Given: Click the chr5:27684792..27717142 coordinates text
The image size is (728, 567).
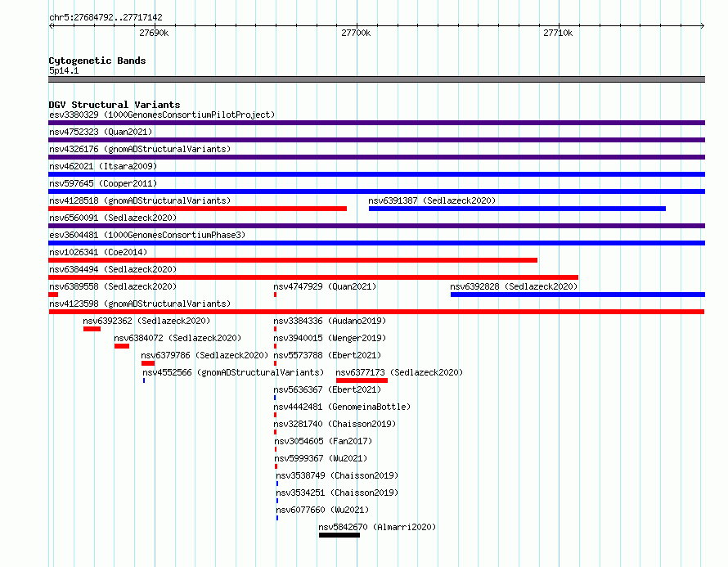Looking at the screenshot, I should coord(106,18).
